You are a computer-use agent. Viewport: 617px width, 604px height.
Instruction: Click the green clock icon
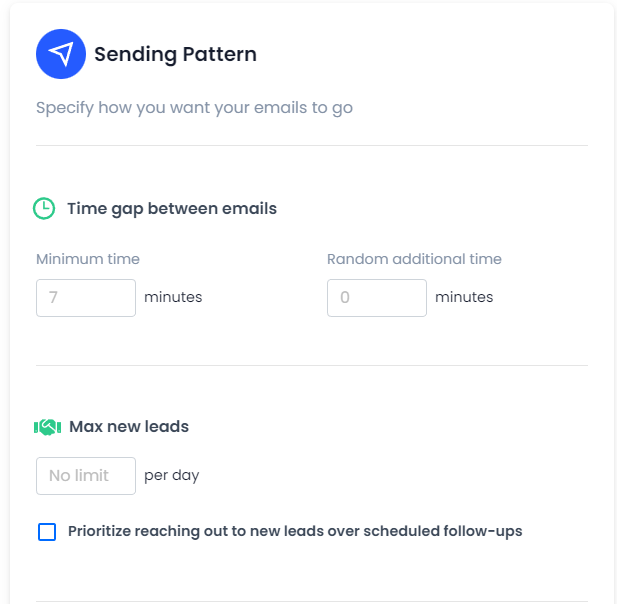(x=44, y=208)
